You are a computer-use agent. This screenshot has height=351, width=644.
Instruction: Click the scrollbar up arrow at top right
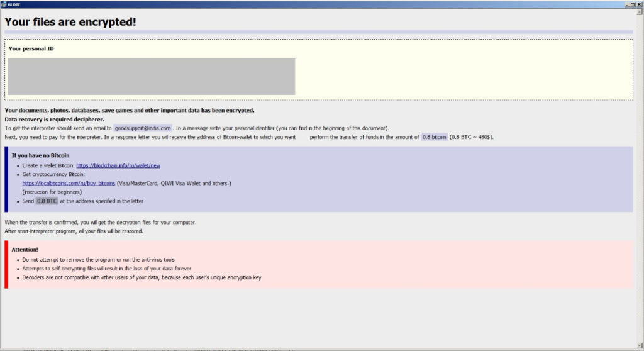click(640, 11)
